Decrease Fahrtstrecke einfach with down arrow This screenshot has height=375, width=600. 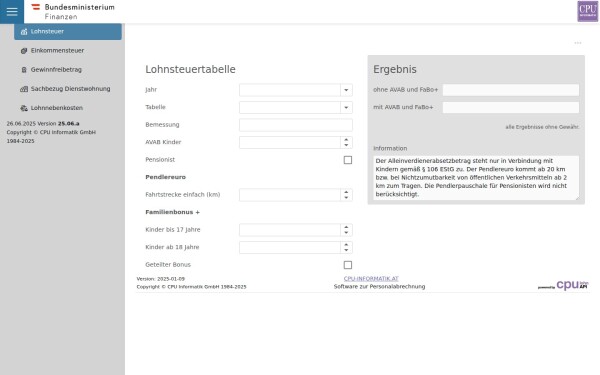(346, 198)
